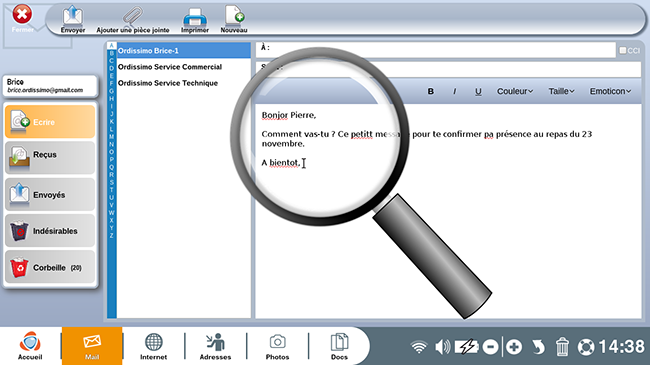Enable the CCI checkbox
Image resolution: width=650 pixels, height=365 pixels.
[623, 51]
